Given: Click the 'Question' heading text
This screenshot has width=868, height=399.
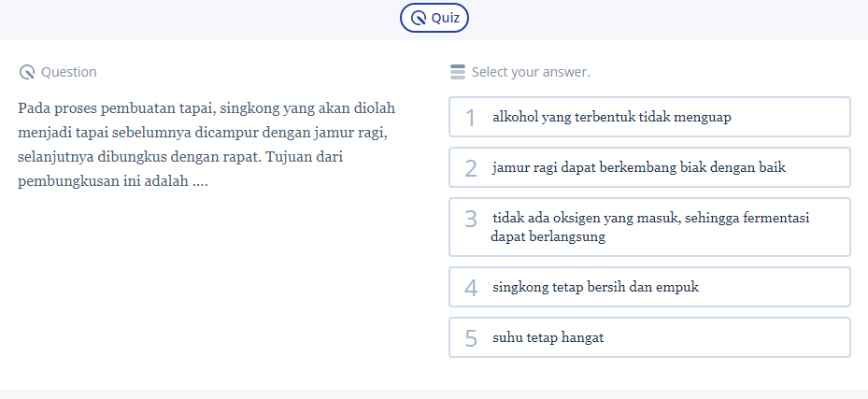Looking at the screenshot, I should point(68,72).
